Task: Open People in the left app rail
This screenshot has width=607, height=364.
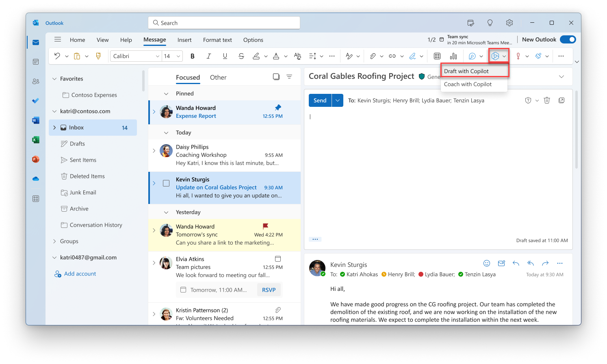Action: pos(36,81)
